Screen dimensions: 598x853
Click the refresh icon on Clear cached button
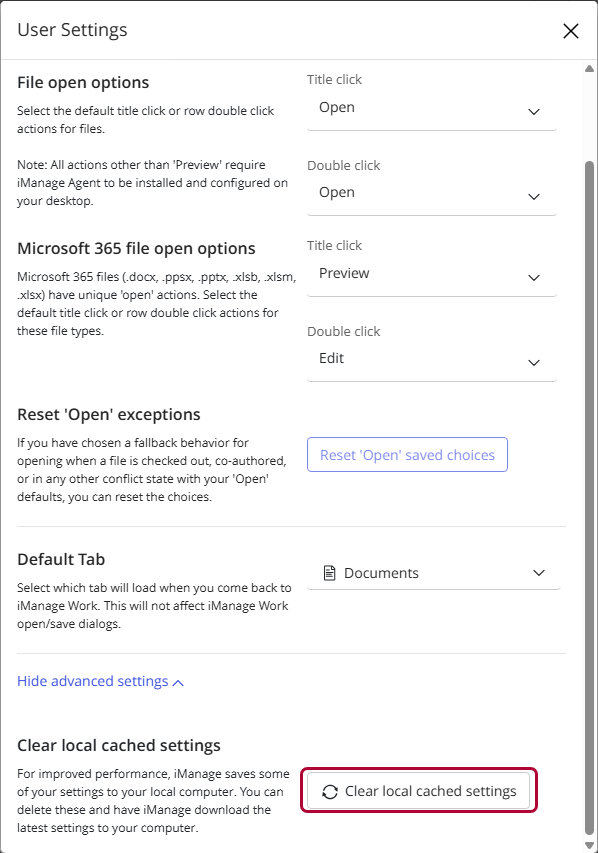330,792
